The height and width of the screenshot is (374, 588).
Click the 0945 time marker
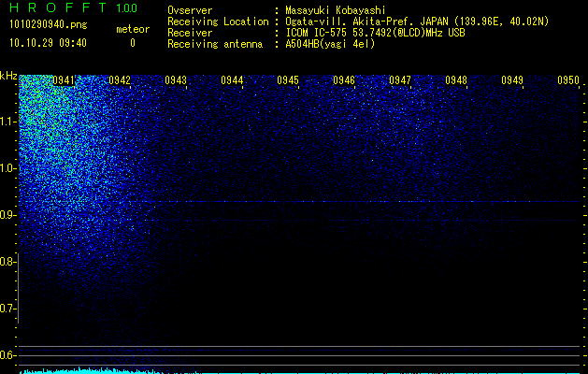point(288,80)
